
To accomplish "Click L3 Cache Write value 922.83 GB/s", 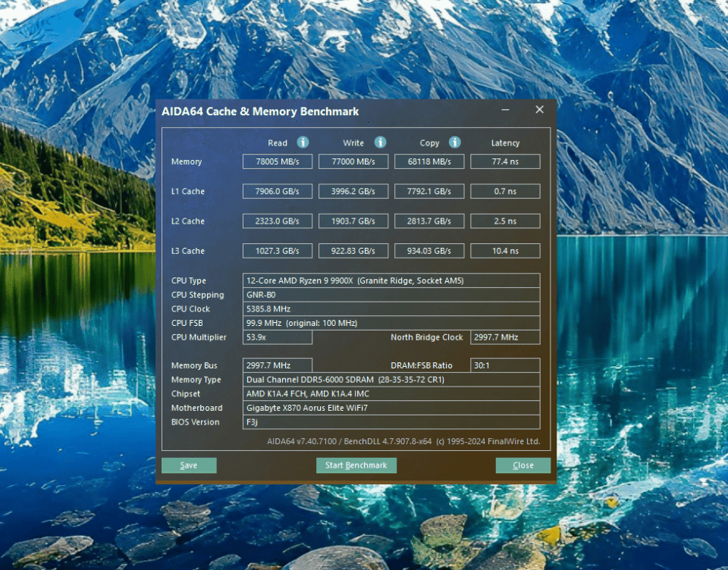I will click(x=353, y=251).
